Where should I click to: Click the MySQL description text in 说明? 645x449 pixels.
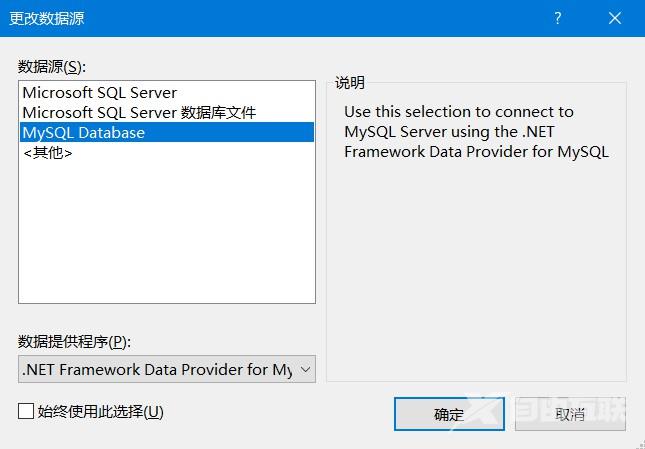475,132
